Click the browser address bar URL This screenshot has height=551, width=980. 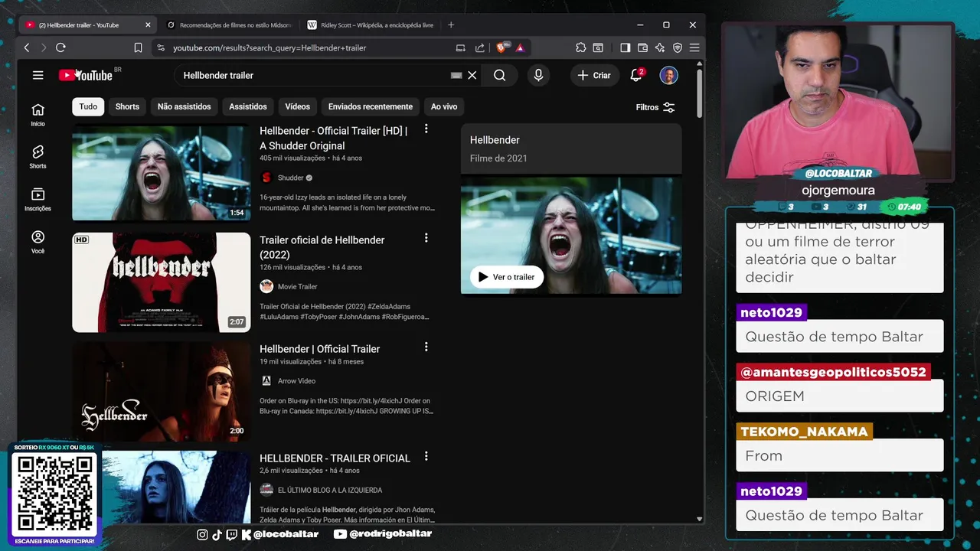pyautogui.click(x=269, y=47)
